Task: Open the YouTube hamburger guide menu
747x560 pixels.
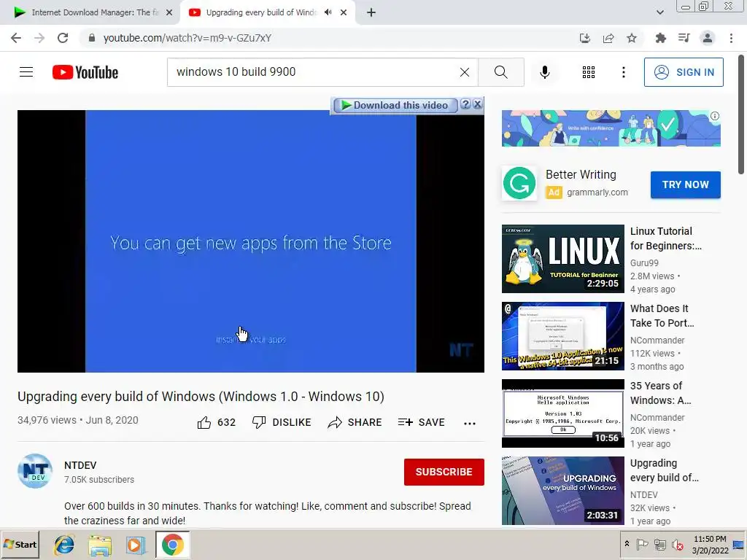Action: 26,72
